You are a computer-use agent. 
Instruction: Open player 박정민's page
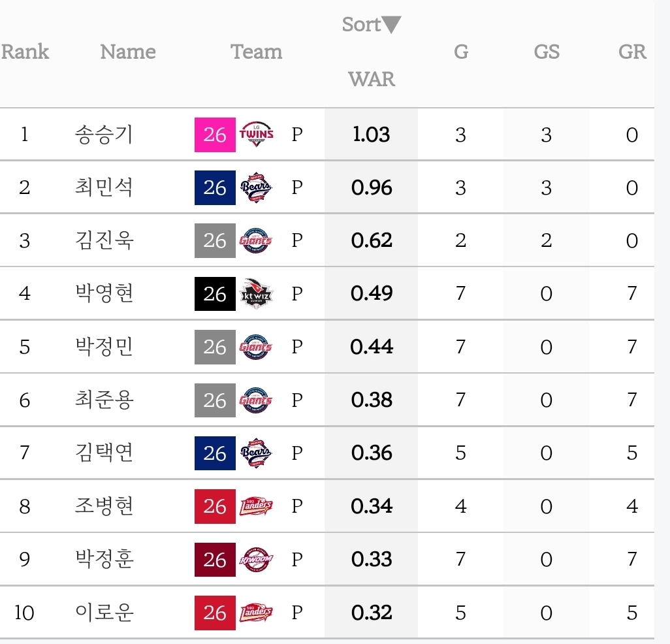pos(104,347)
